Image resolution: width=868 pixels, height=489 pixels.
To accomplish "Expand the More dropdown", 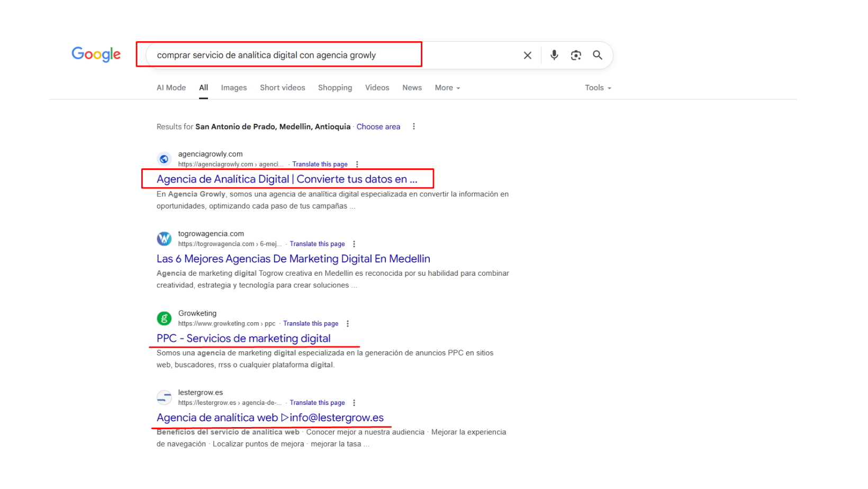I will (447, 88).
